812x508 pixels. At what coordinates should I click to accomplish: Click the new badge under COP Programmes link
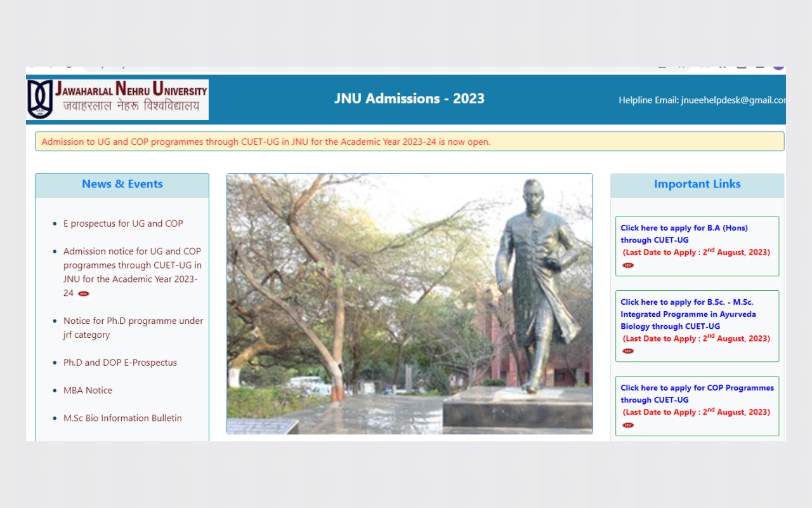[628, 425]
